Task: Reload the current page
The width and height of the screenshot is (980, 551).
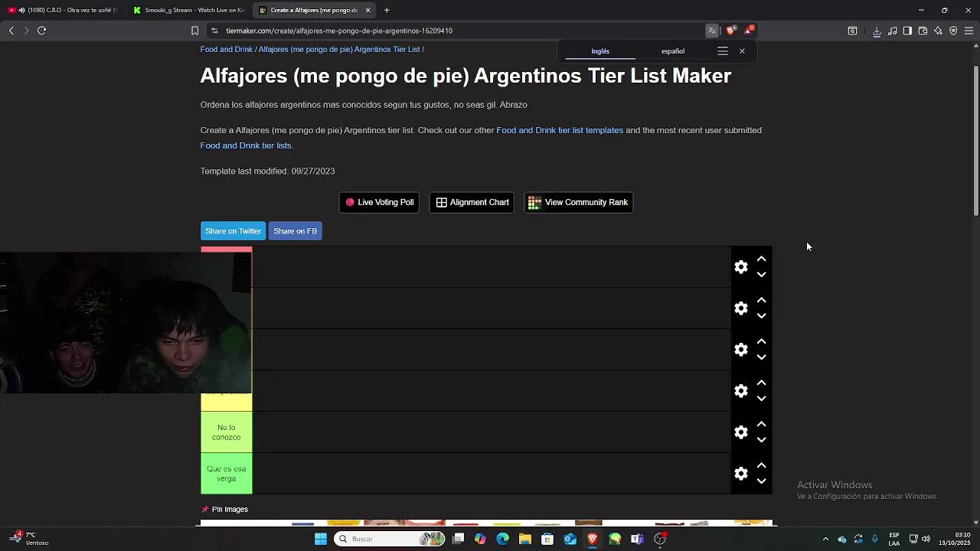Action: click(41, 31)
